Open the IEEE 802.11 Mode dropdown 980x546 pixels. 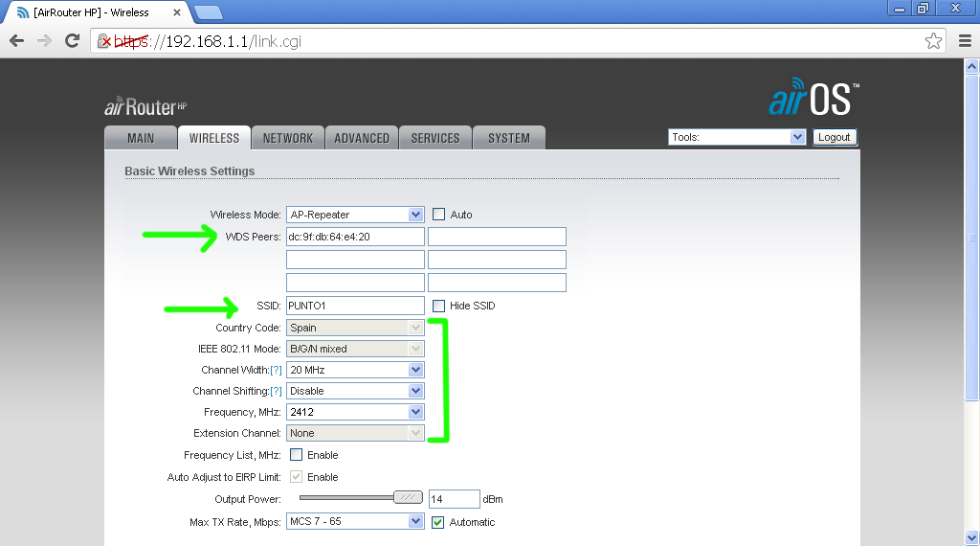tap(355, 349)
